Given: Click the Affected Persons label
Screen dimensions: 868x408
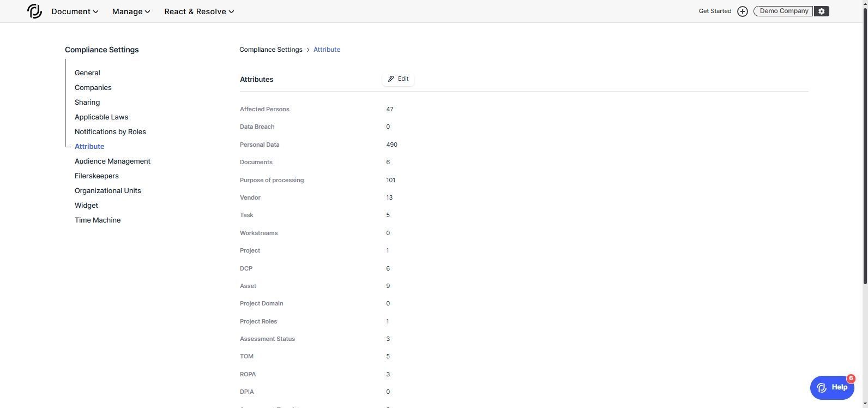Looking at the screenshot, I should click(x=264, y=109).
